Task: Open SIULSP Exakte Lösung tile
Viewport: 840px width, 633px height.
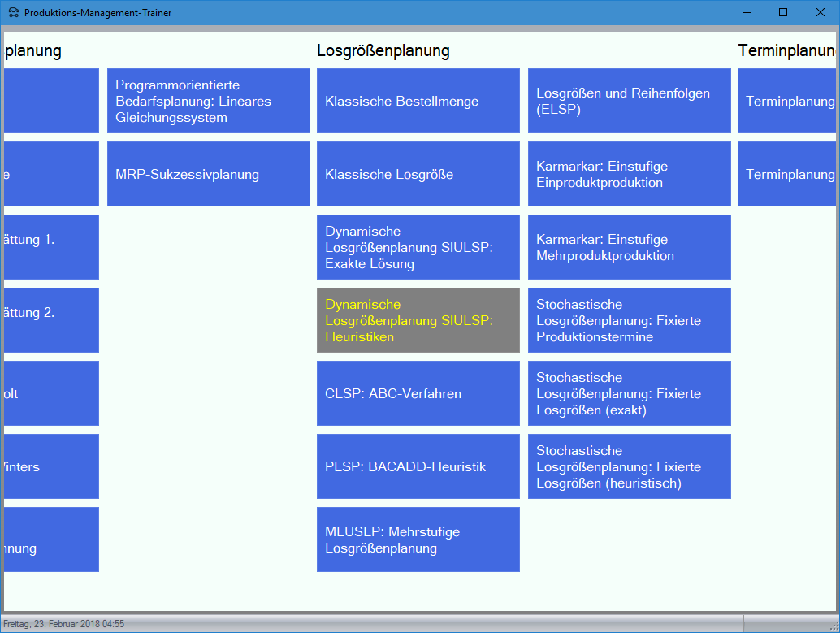Action: click(x=418, y=247)
